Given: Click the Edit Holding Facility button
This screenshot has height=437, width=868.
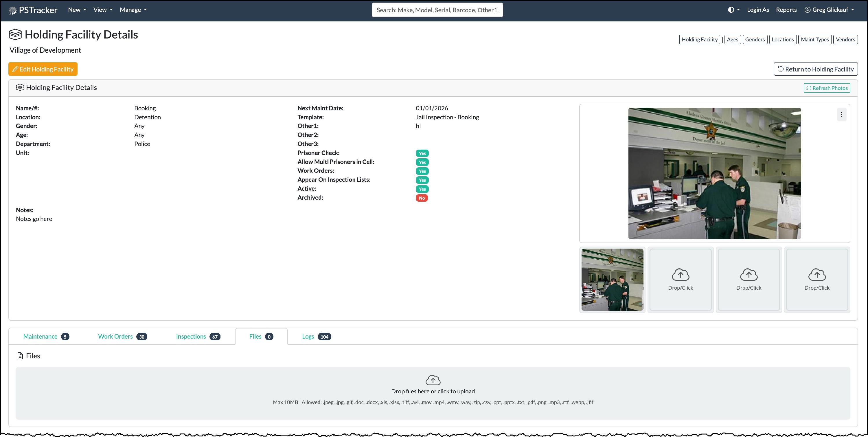Looking at the screenshot, I should [43, 69].
